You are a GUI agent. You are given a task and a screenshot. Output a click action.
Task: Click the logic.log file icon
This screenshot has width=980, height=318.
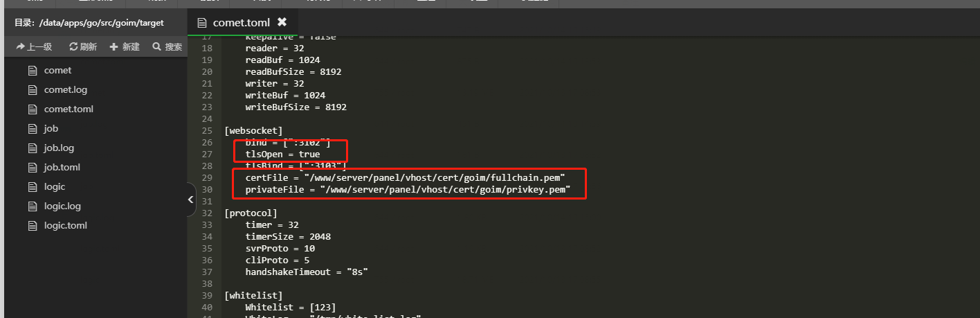click(x=31, y=206)
